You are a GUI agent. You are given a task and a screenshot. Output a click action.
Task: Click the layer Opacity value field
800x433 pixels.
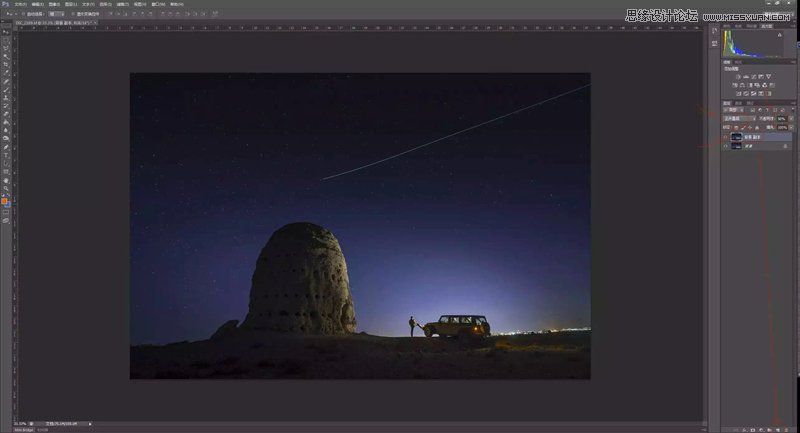(781, 119)
